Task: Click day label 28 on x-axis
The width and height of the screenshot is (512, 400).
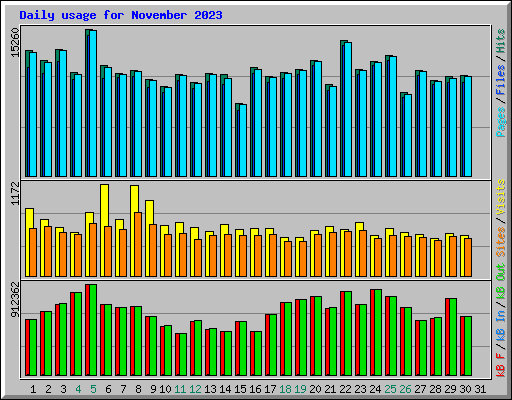Action: click(436, 389)
